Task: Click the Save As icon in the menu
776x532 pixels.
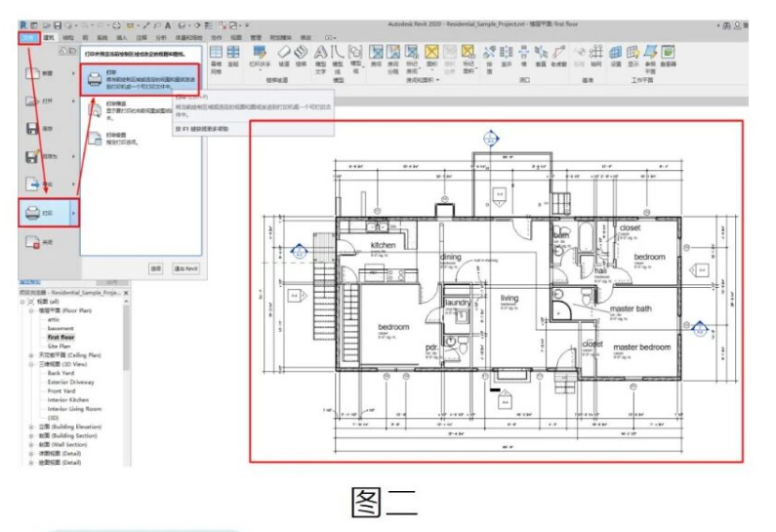Action: tap(32, 156)
